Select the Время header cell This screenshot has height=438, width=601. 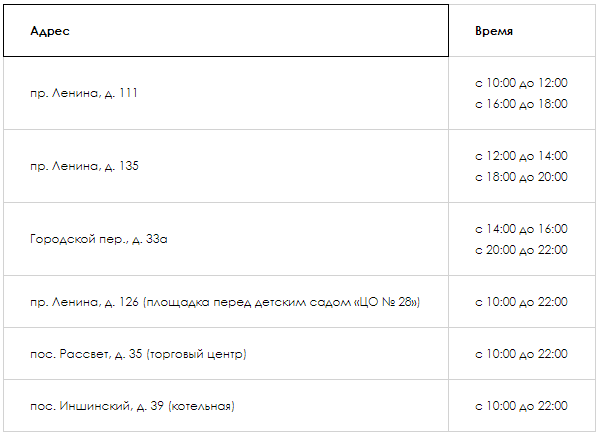pos(522,31)
